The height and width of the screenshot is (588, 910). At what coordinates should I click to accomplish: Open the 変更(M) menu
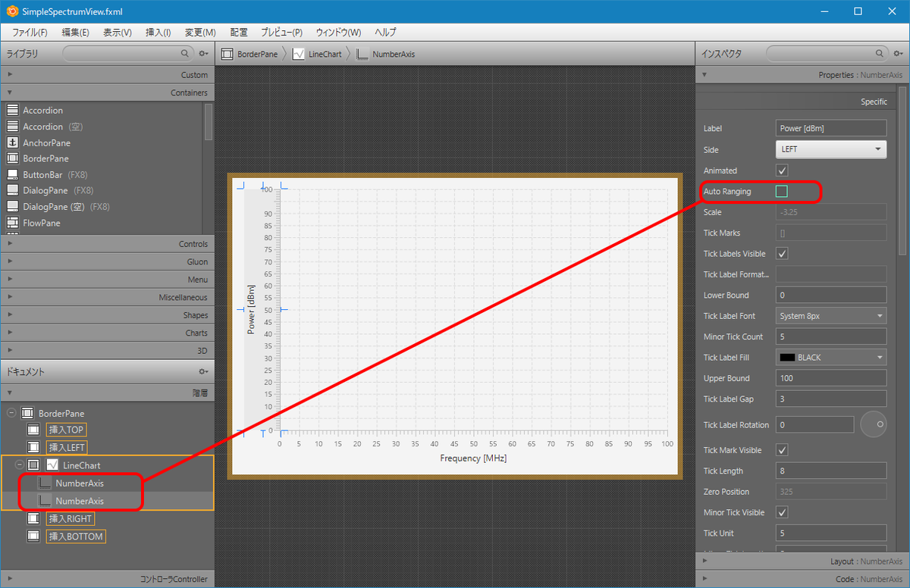tap(200, 33)
